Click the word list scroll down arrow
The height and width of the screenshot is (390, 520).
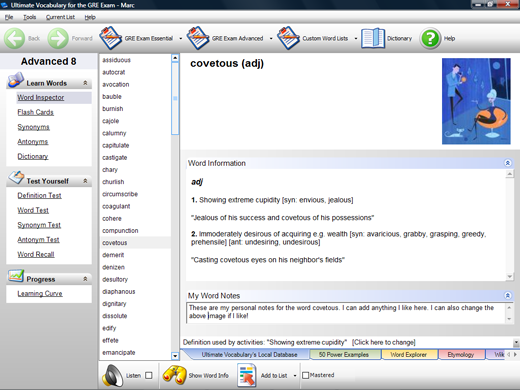[175, 356]
